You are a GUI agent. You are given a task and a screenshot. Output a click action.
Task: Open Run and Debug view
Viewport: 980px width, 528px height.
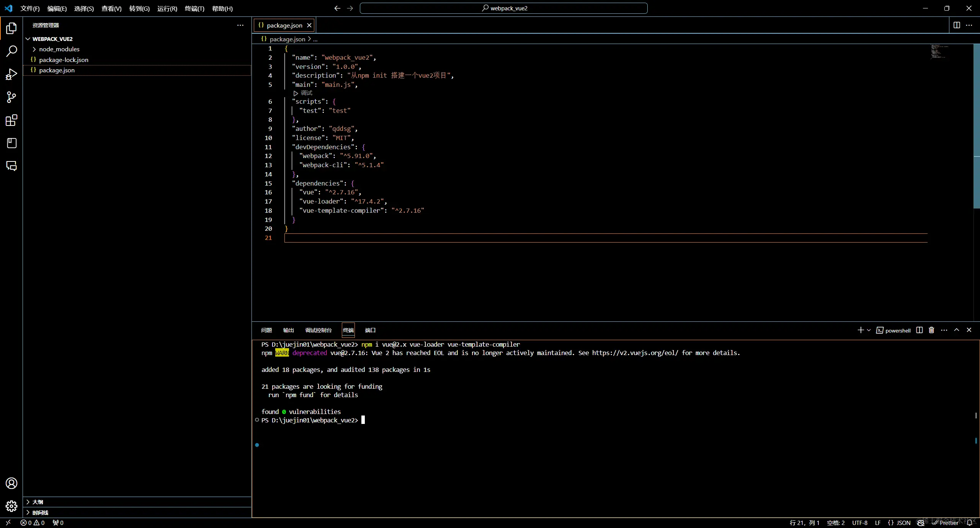(11, 74)
